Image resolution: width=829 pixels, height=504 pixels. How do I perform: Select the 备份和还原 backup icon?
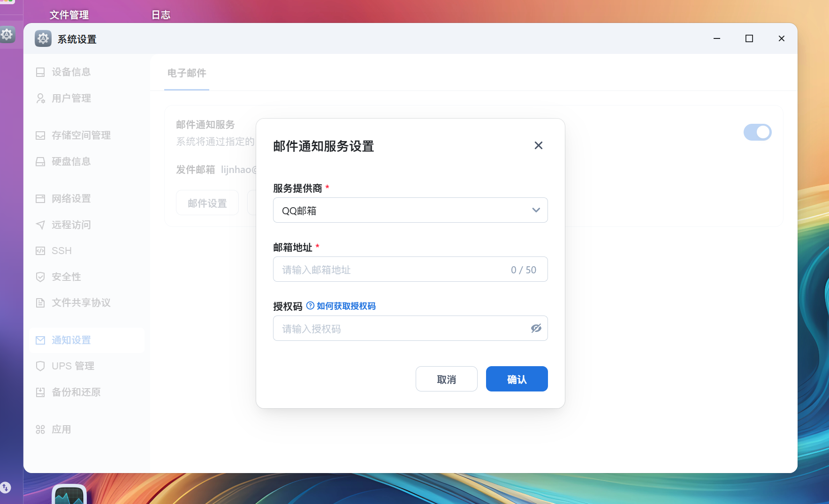pyautogui.click(x=41, y=392)
